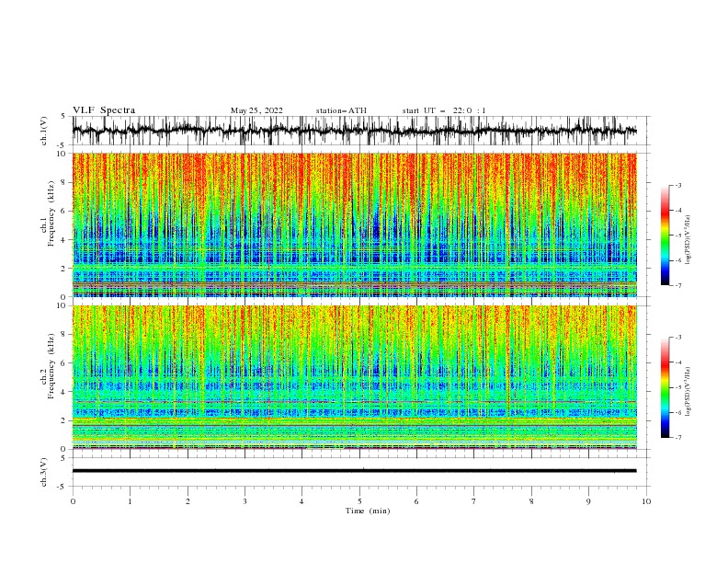Select the "start UT = 22:0 :1" text

pyautogui.click(x=444, y=110)
